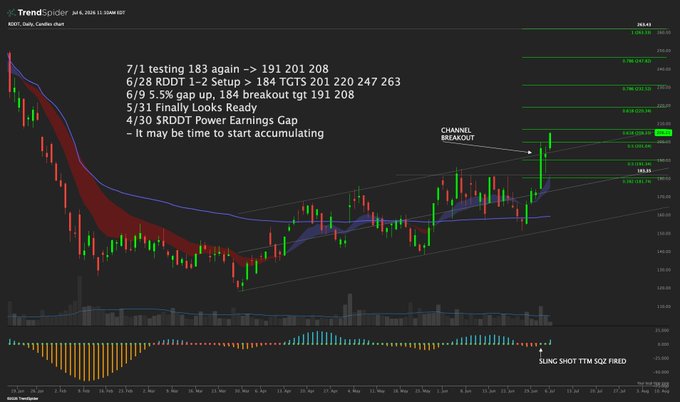Viewport: 680px width, 402px height.
Task: Click the 250.00 price axis label
Action: pos(664,51)
